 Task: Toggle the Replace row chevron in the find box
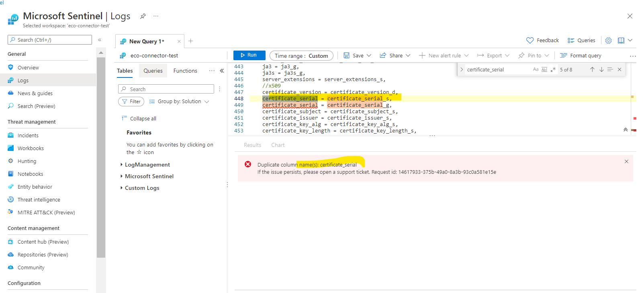click(x=462, y=69)
